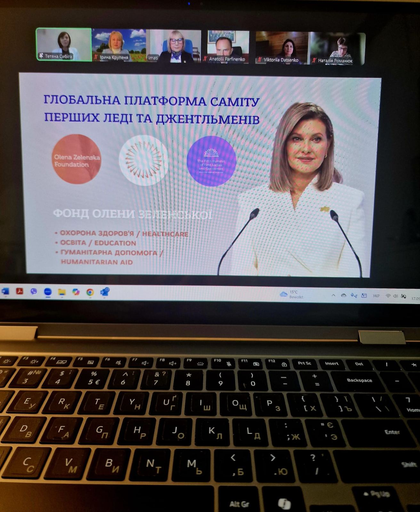Open Google Chrome from the taskbar
The width and height of the screenshot is (420, 512).
coord(90,292)
